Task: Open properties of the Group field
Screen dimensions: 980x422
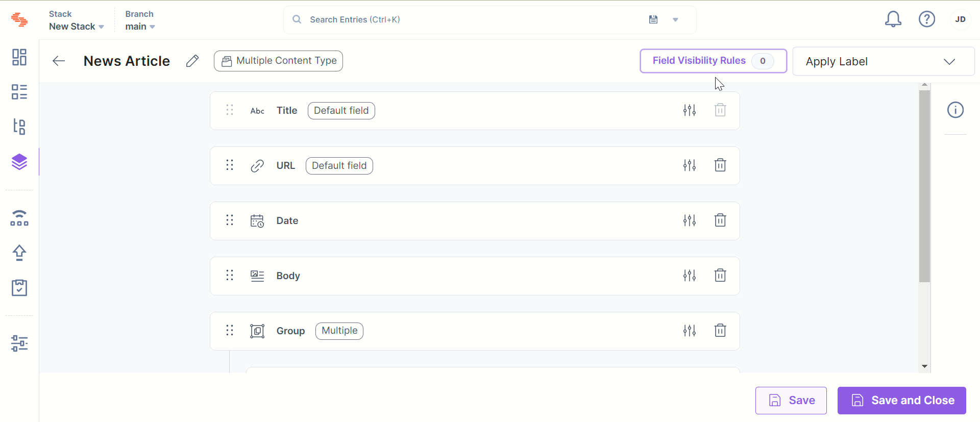Action: [x=690, y=331]
